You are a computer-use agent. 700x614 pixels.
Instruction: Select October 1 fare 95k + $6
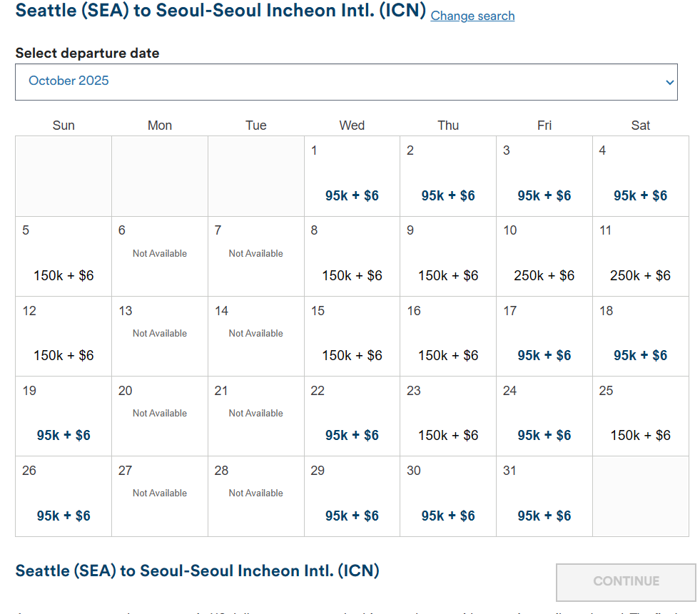(x=352, y=195)
